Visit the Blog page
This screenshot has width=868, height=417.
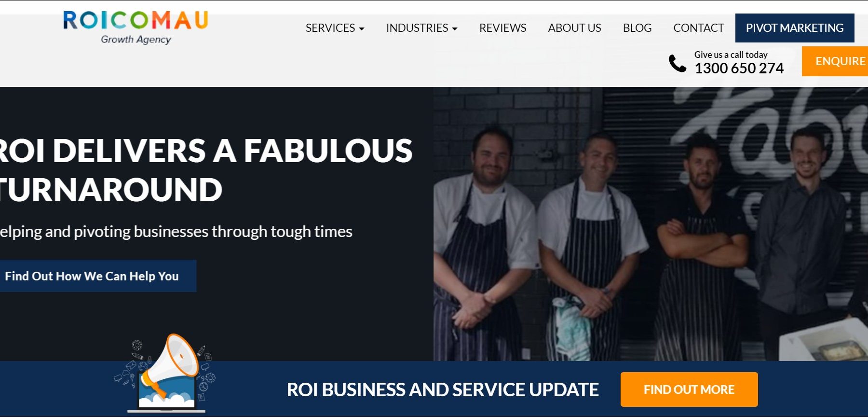click(637, 28)
